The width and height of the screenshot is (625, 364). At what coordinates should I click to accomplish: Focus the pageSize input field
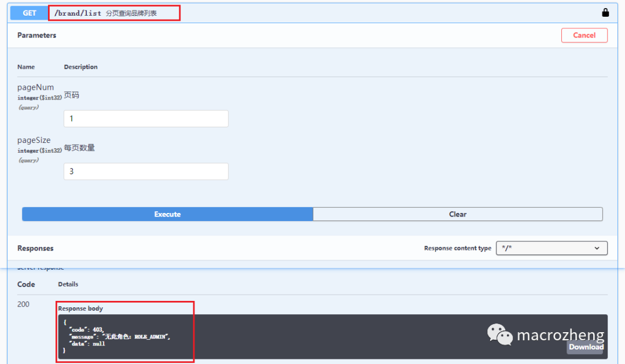[x=146, y=171]
